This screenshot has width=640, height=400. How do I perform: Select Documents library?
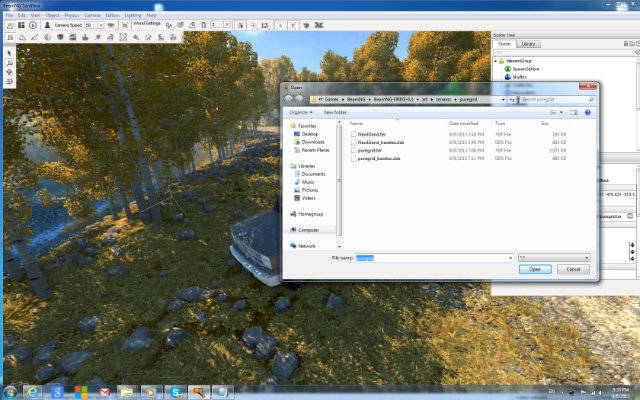pos(310,174)
